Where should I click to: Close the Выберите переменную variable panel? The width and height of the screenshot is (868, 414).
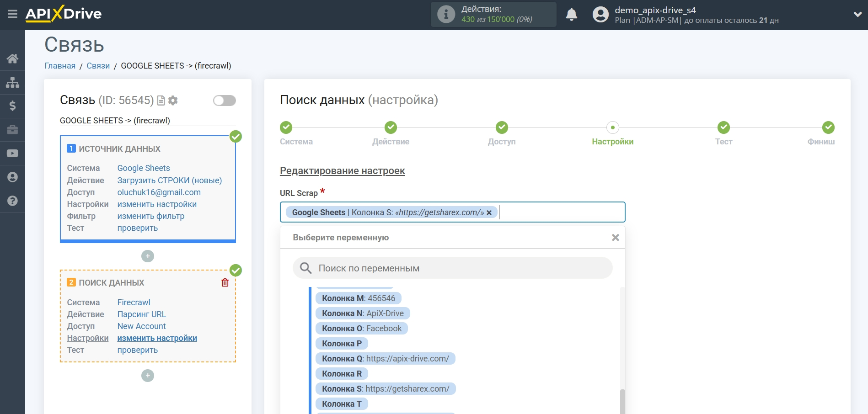615,238
